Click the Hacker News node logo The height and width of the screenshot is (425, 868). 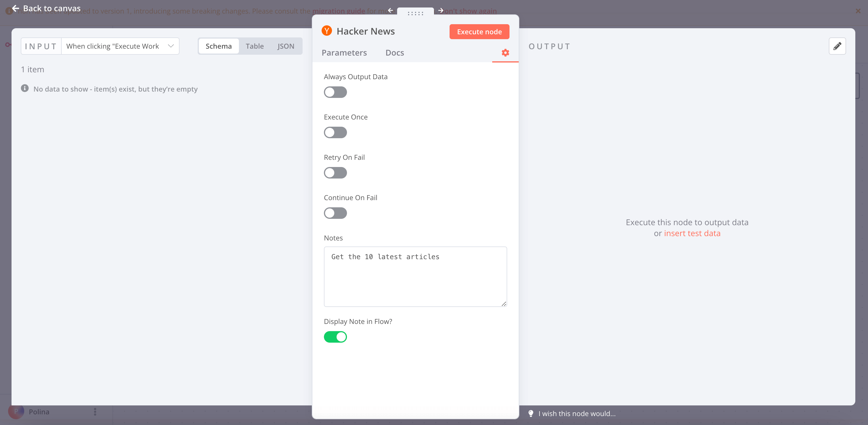point(327,31)
